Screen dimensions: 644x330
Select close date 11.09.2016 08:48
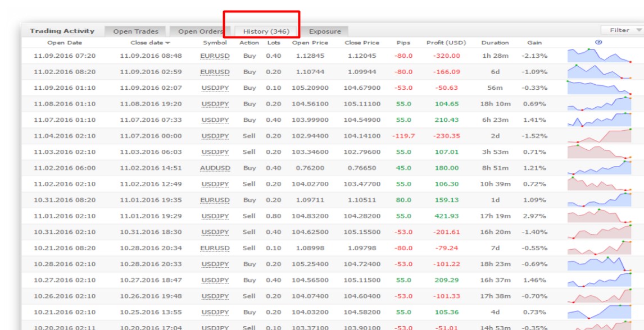click(151, 56)
